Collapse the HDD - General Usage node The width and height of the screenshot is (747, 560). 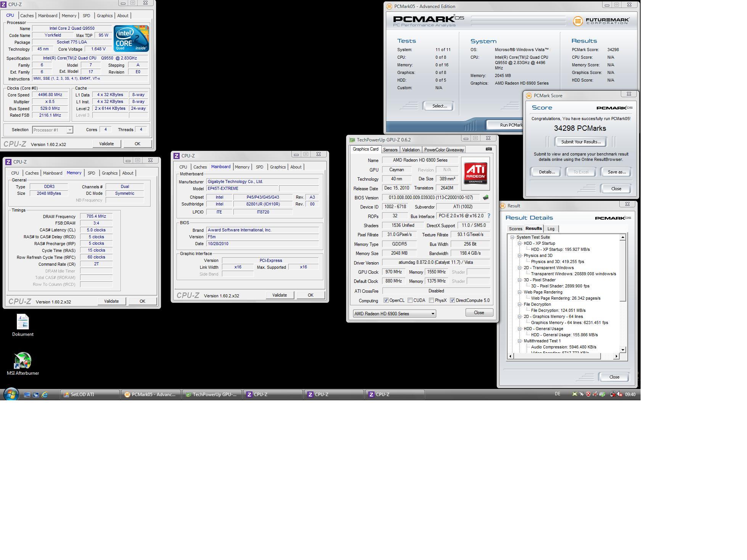tap(520, 329)
